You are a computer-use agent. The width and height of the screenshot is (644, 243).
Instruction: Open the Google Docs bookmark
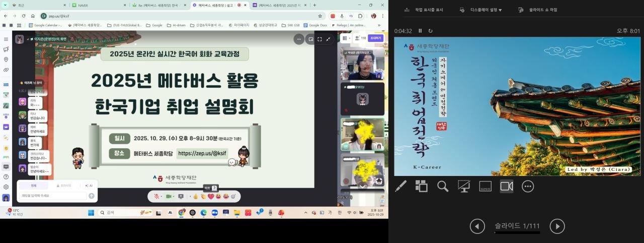tap(315, 25)
